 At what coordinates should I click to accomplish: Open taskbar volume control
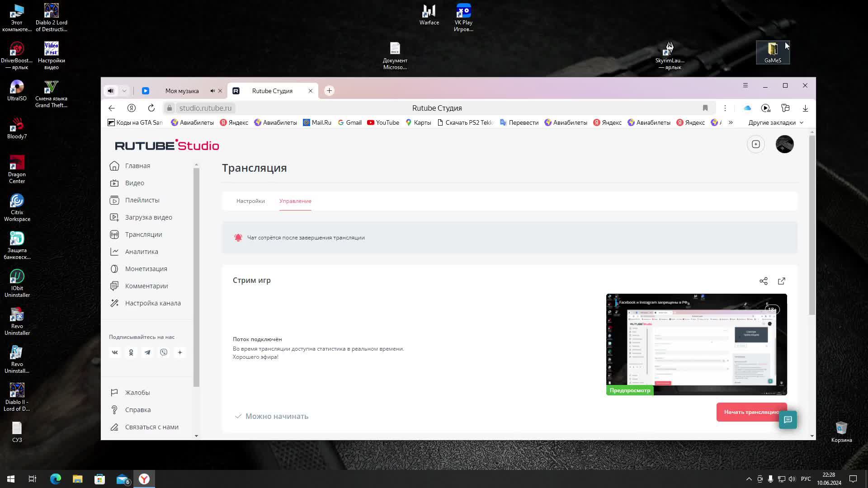[x=792, y=479]
